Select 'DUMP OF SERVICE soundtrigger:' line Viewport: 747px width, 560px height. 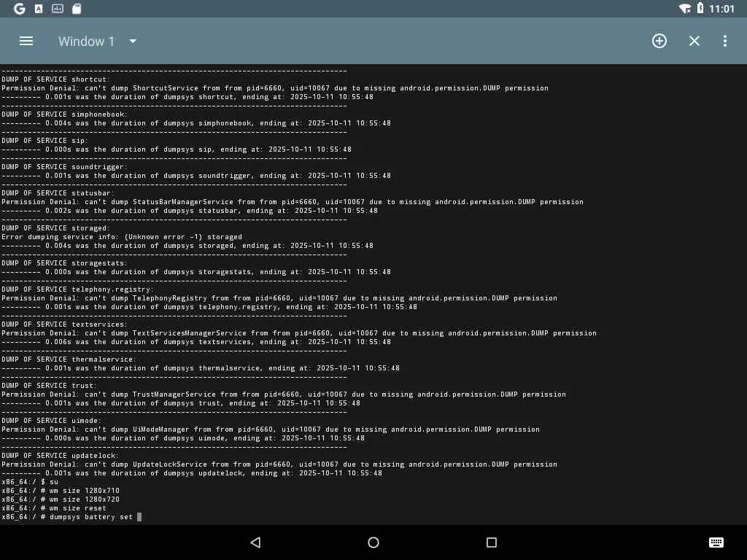point(64,167)
